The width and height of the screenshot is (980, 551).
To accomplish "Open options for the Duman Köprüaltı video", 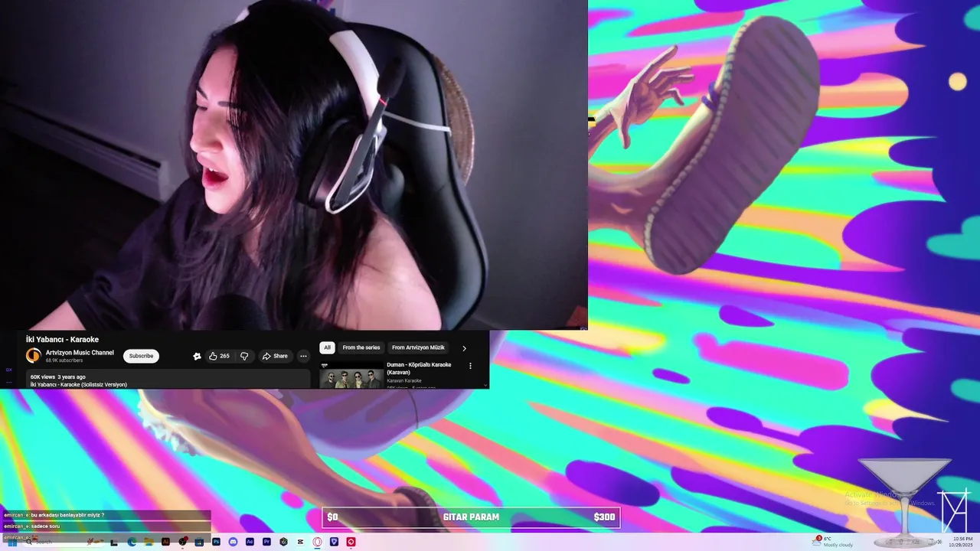I will point(470,366).
